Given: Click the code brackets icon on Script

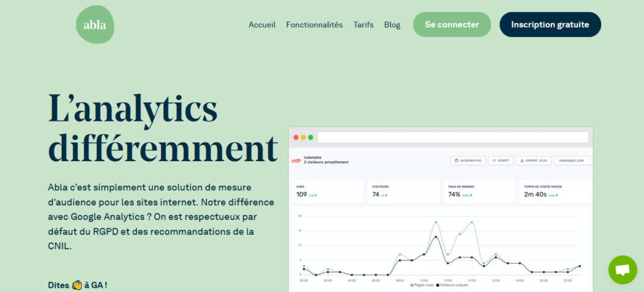Looking at the screenshot, I should 494,160.
